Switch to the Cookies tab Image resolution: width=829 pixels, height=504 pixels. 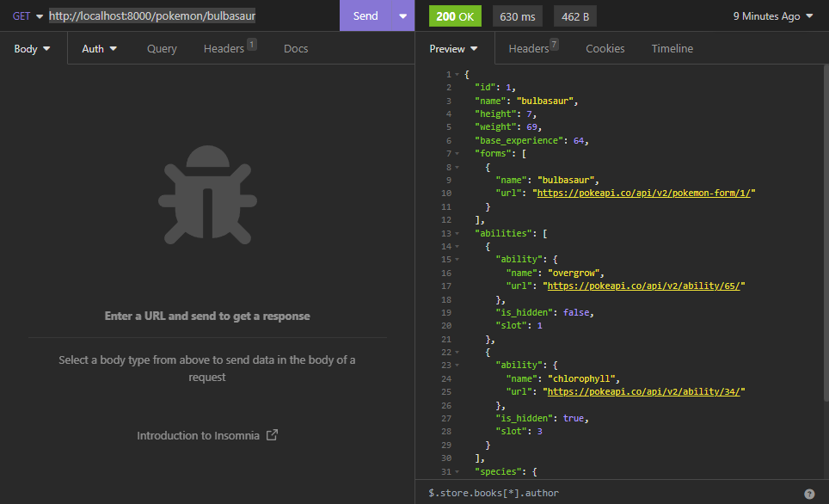coord(605,49)
